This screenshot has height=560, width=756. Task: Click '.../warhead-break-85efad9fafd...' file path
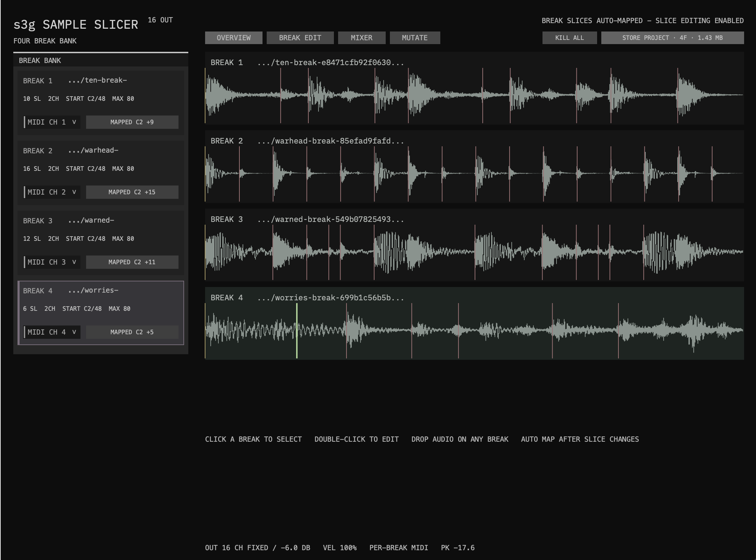click(x=331, y=141)
